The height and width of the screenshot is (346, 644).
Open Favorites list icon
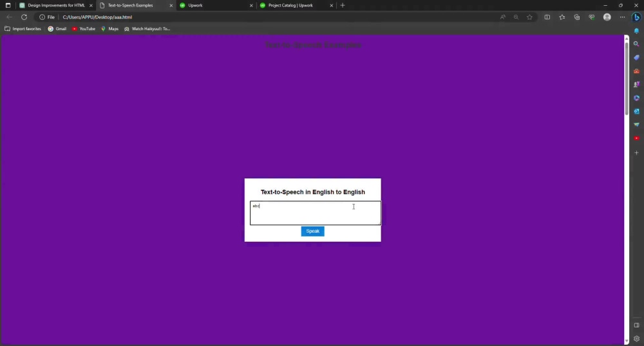[x=562, y=17]
